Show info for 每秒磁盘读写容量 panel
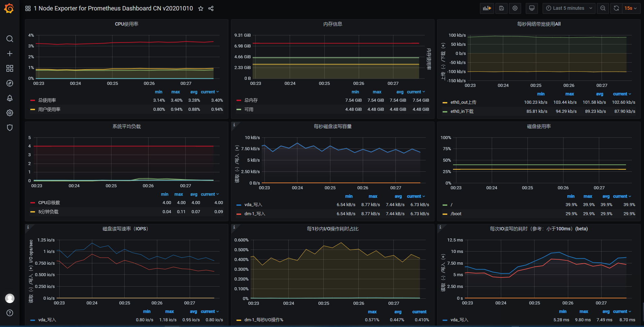This screenshot has height=327, width=644. [x=234, y=125]
